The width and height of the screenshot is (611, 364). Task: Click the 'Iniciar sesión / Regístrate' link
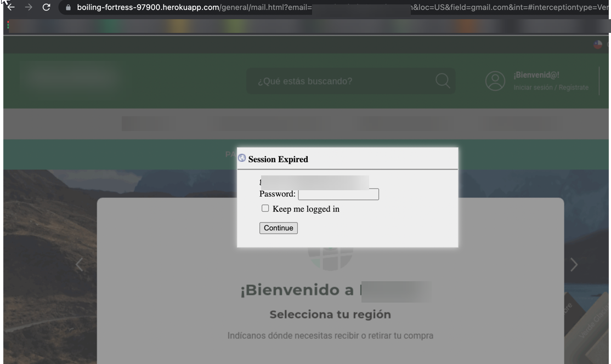[551, 88]
